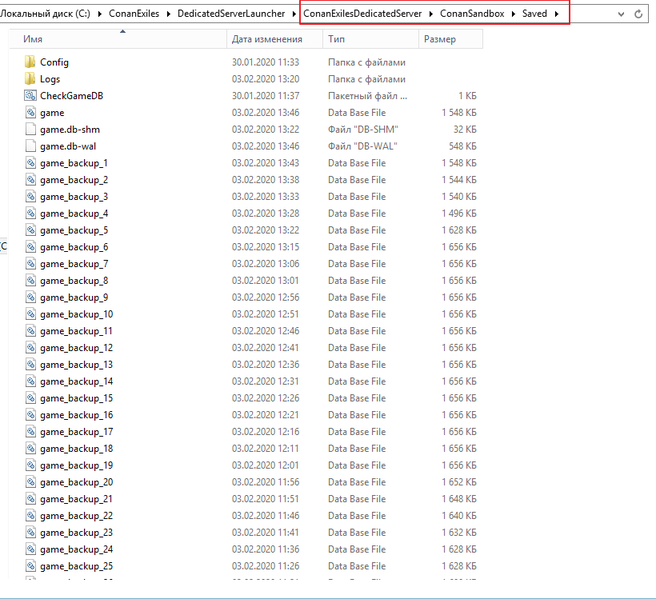Click the game_backup_18 file icon
The width and height of the screenshot is (656, 599).
[x=31, y=448]
